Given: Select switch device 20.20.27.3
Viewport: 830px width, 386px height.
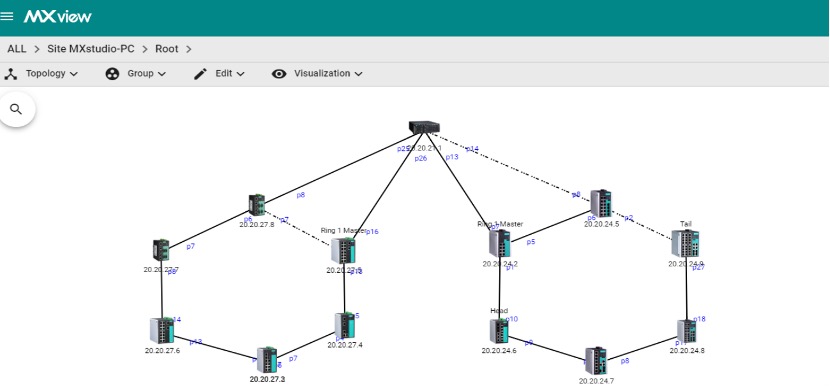Looking at the screenshot, I should tap(267, 360).
